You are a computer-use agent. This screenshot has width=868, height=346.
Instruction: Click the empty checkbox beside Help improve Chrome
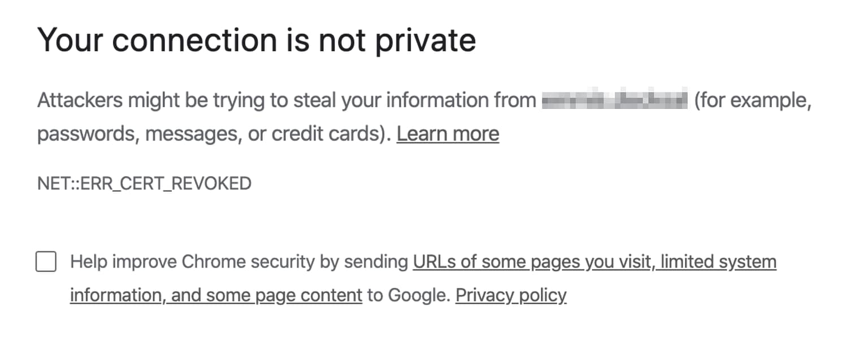coord(46,261)
